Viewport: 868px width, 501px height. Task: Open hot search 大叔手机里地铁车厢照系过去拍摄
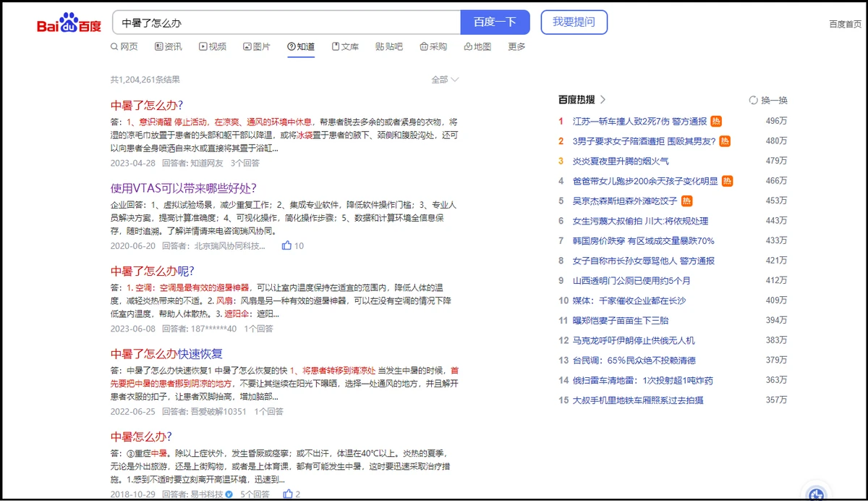638,400
